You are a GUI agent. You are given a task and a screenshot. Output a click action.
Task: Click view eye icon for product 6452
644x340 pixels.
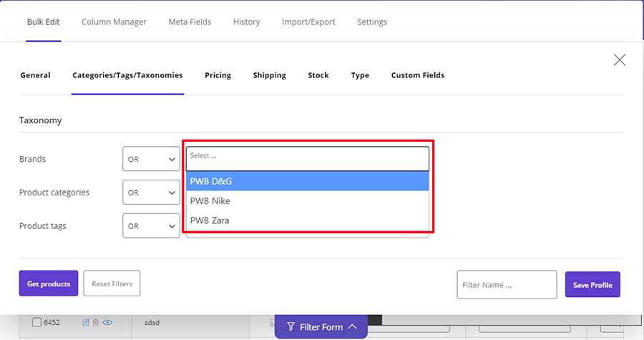pos(107,322)
